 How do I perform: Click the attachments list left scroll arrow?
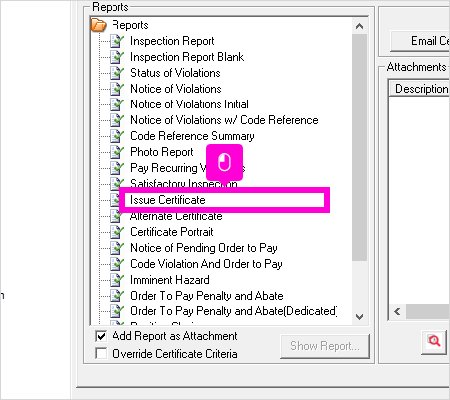(397, 312)
